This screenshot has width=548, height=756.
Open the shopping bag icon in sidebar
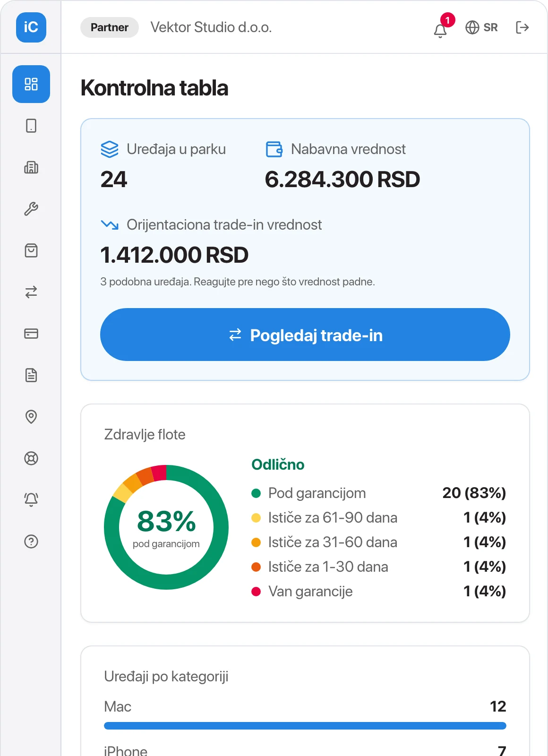click(31, 250)
